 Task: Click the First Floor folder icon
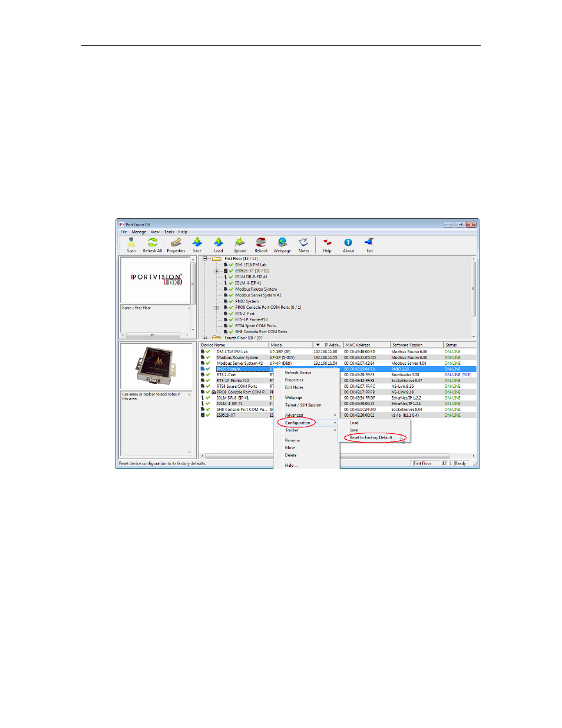tap(216, 258)
